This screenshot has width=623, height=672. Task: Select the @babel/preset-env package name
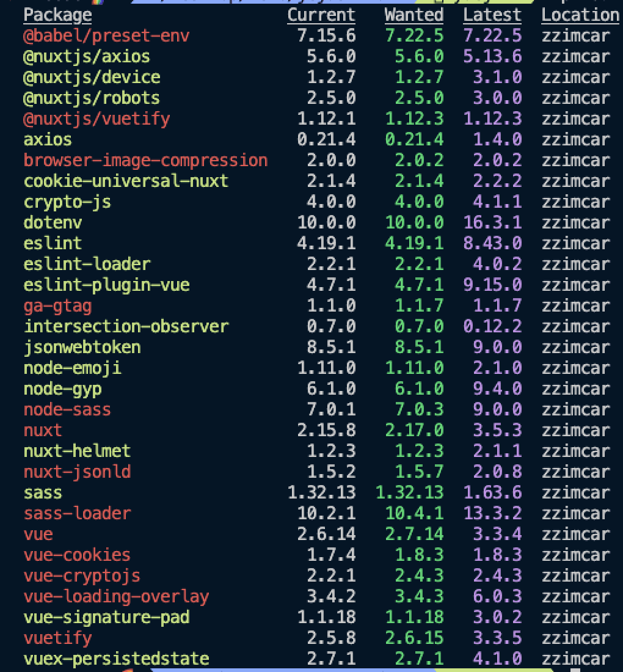tap(106, 35)
